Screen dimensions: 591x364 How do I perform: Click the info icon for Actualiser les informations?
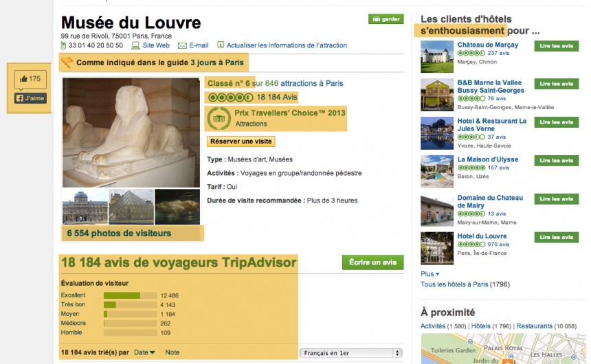pos(221,45)
